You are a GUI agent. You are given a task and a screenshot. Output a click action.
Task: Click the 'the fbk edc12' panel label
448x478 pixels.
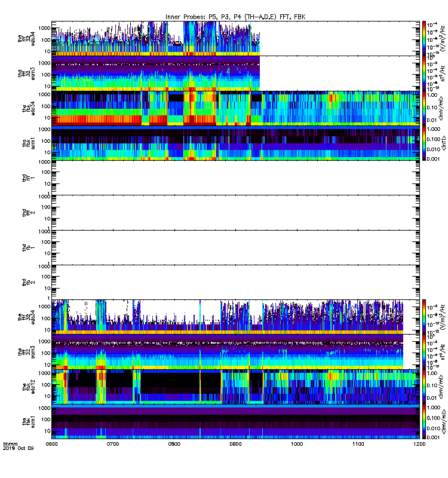[x=29, y=387]
